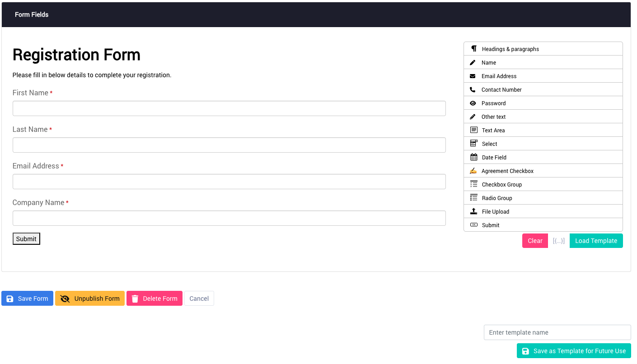The height and width of the screenshot is (364, 637).
Task: Click the Text Area field icon
Action: 473,130
